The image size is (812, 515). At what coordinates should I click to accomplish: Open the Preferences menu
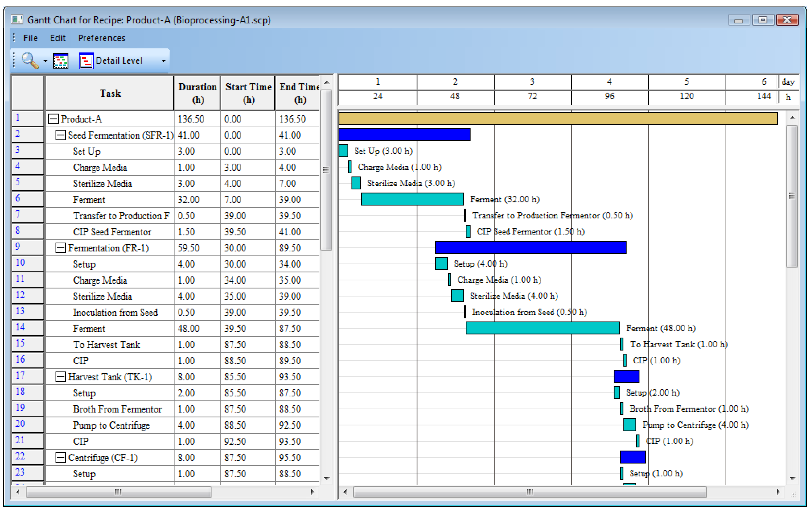(101, 38)
